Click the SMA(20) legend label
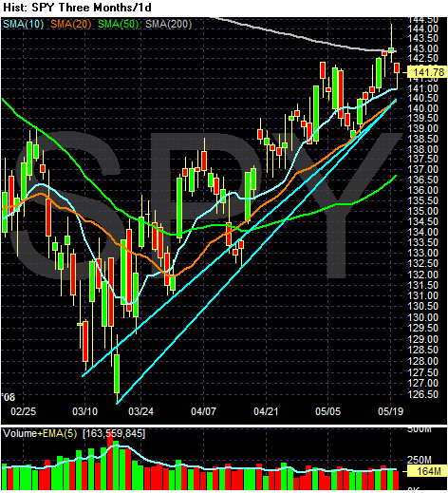448x493 pixels. (x=71, y=24)
